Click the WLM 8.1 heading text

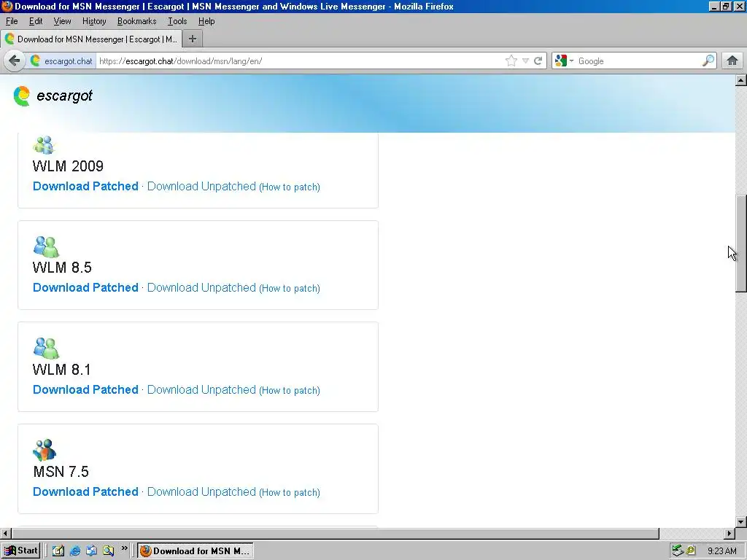61,369
